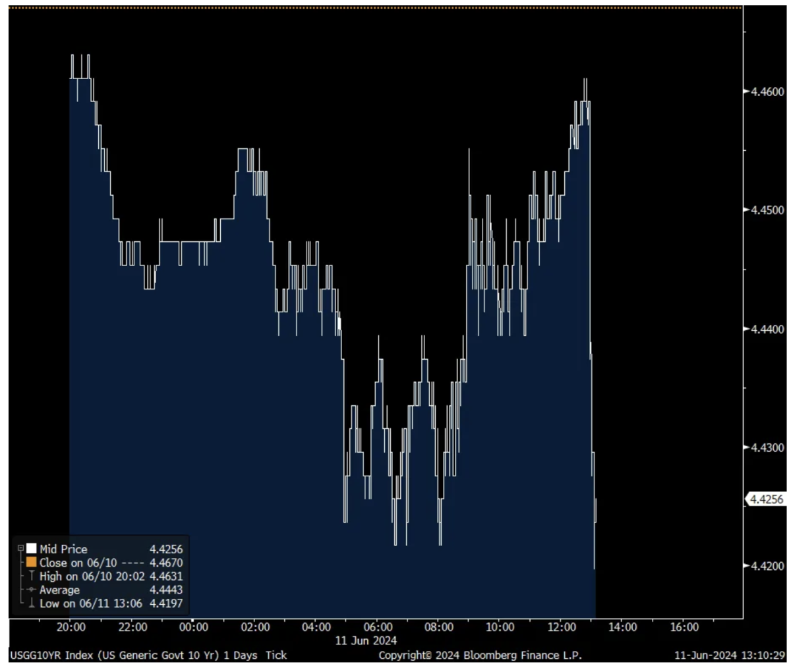The width and height of the screenshot is (791, 672).
Task: Click the 16:00 time axis label
Action: [684, 627]
